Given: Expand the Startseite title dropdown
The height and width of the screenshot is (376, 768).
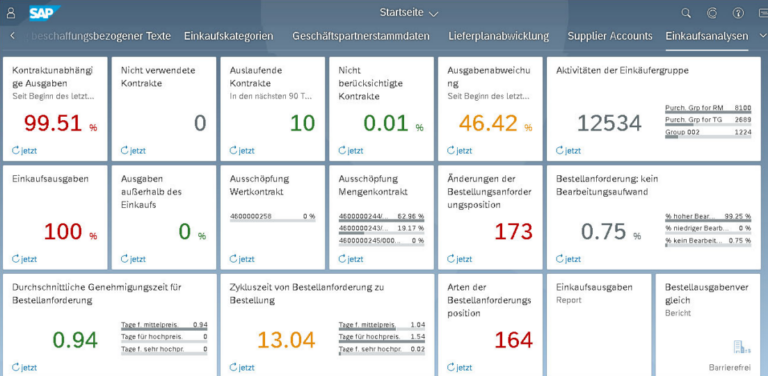Looking at the screenshot, I should pyautogui.click(x=408, y=13).
